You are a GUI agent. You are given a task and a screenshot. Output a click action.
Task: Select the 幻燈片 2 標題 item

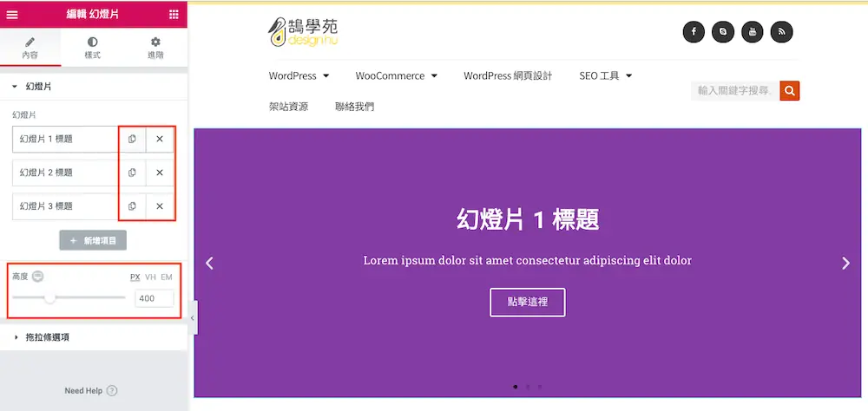click(65, 173)
